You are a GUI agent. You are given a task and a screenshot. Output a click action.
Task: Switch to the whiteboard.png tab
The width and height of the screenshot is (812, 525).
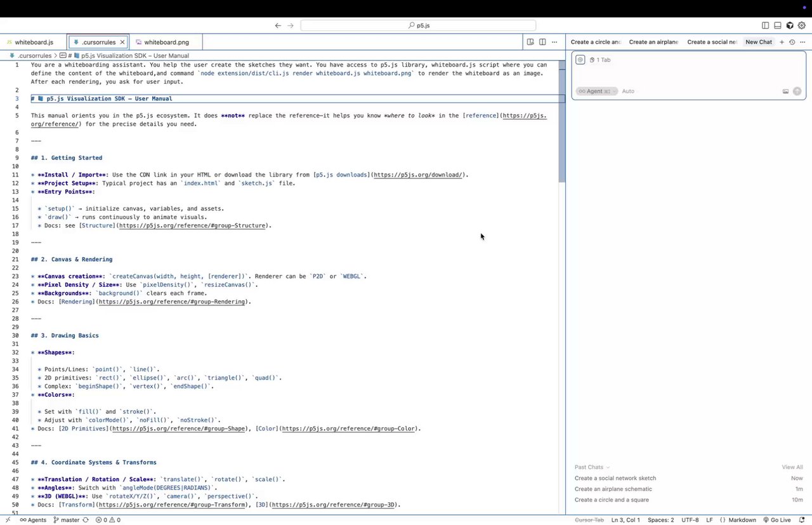tap(166, 42)
